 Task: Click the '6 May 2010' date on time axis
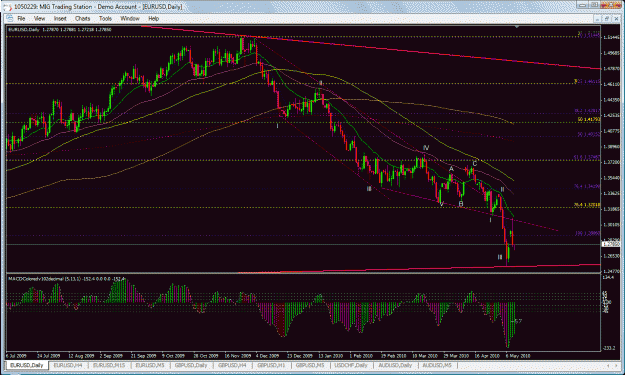point(518,355)
